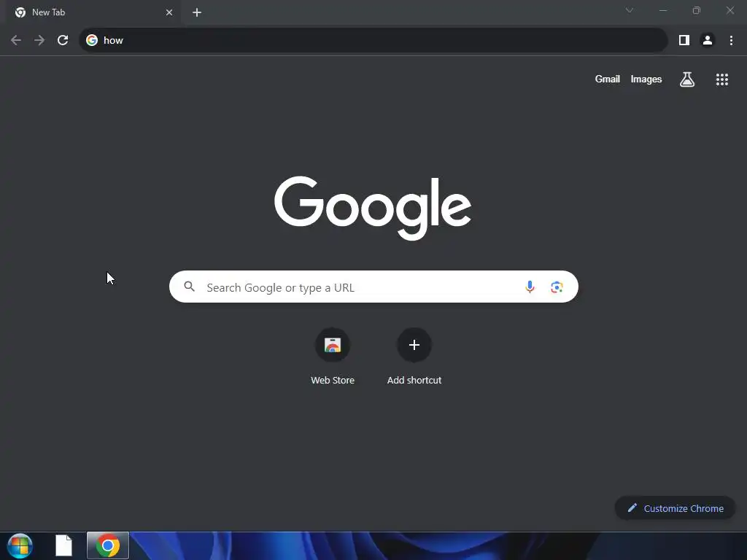Click the Chrome taskbar icon
747x560 pixels.
tap(108, 545)
